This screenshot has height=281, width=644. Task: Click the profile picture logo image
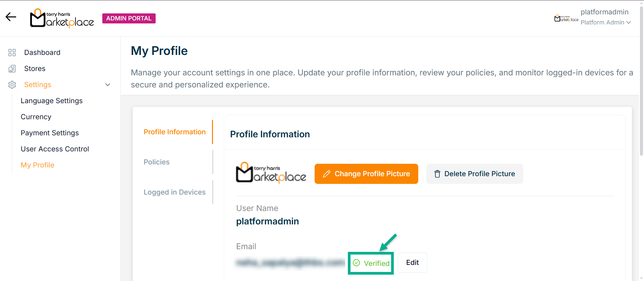coord(271,173)
